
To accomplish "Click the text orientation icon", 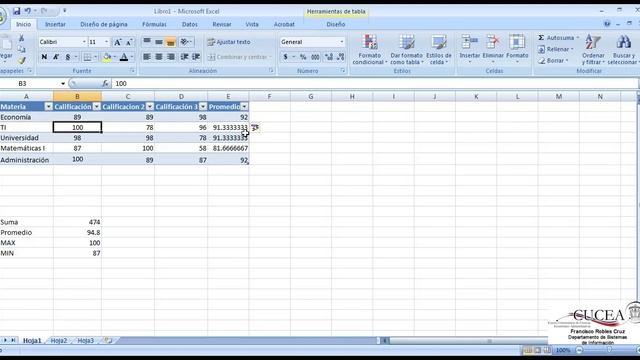I will [x=184, y=42].
